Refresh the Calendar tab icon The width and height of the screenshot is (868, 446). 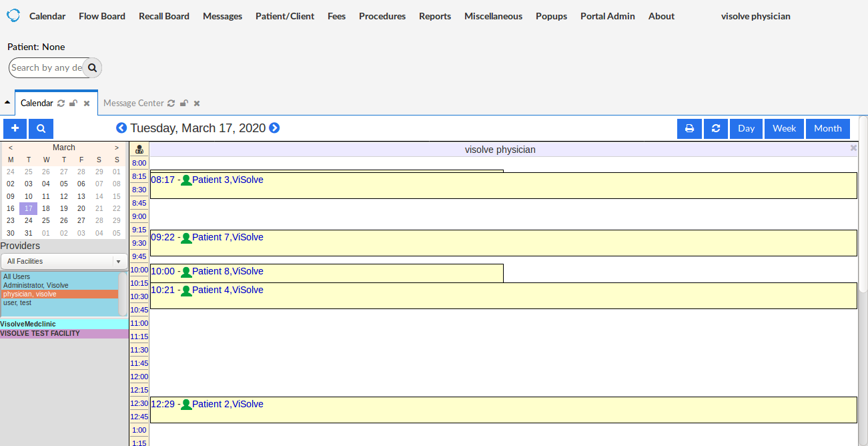pos(61,103)
